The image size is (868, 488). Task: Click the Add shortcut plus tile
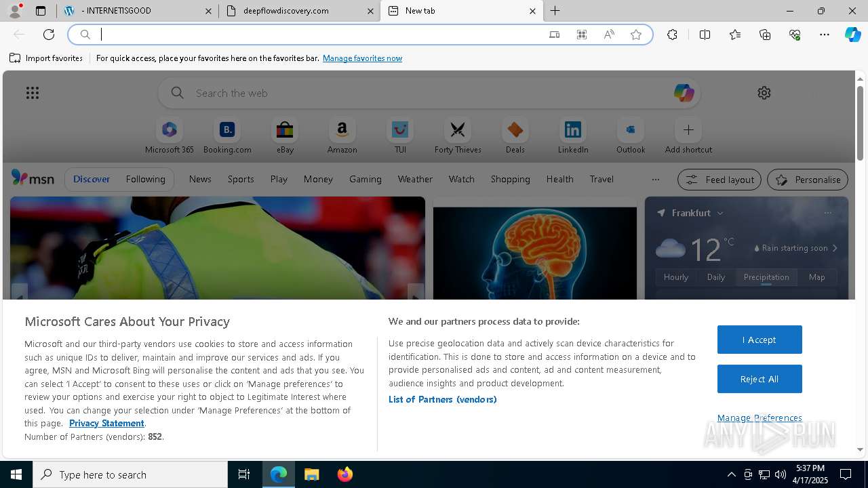[x=688, y=136]
